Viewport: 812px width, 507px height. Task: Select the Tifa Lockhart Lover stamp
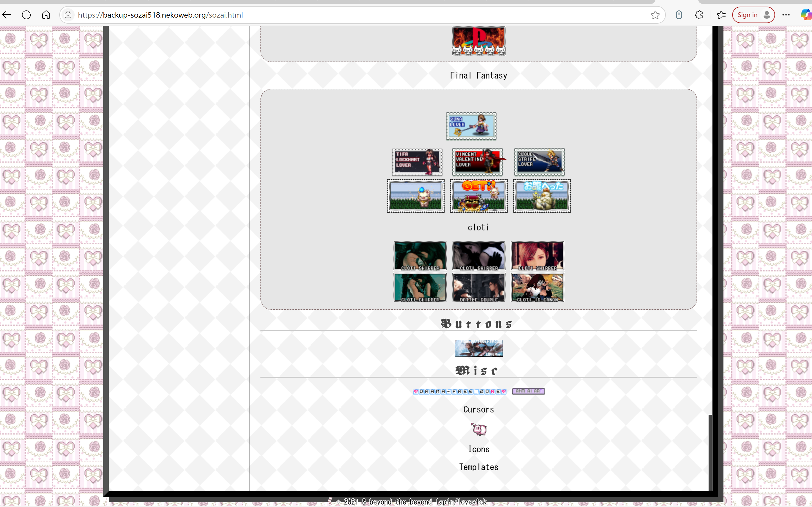pyautogui.click(x=417, y=162)
